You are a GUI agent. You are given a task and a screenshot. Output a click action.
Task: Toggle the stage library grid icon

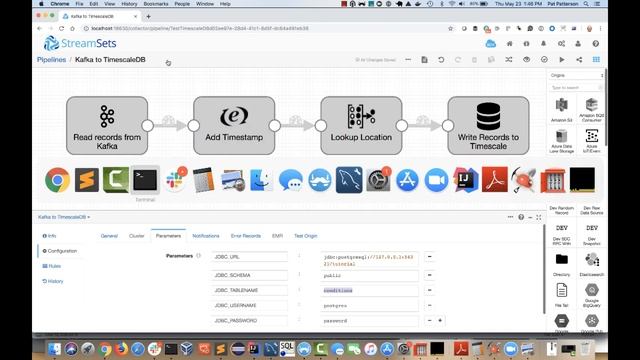596,60
